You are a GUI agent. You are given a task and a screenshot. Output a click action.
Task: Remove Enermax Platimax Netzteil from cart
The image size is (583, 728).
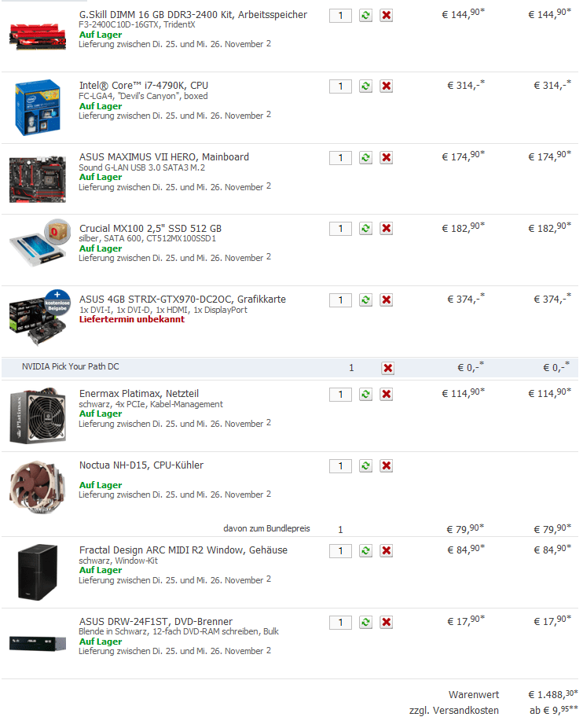point(387,394)
